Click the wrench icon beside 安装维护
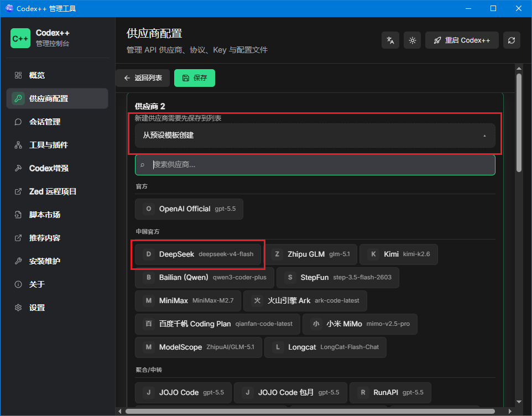This screenshot has height=416, width=532. [18, 261]
